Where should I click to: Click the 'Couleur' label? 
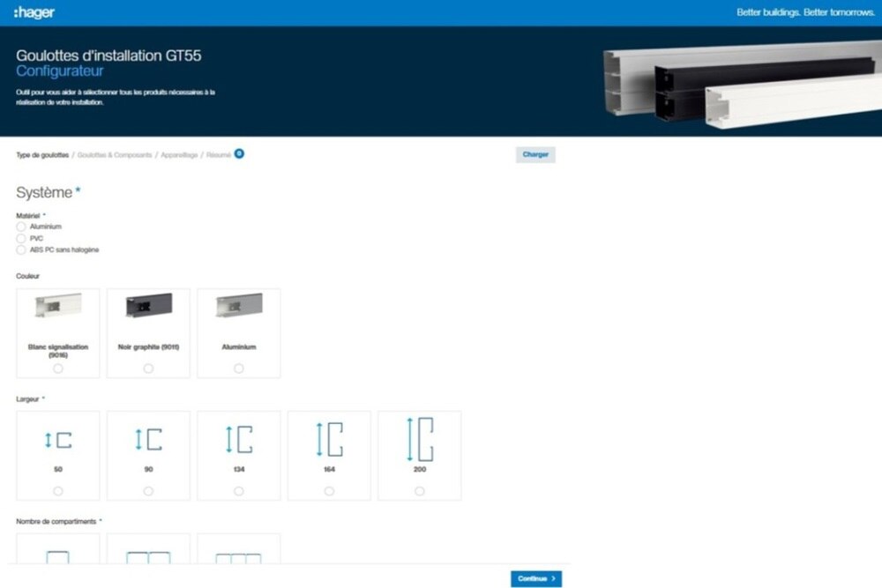click(27, 276)
